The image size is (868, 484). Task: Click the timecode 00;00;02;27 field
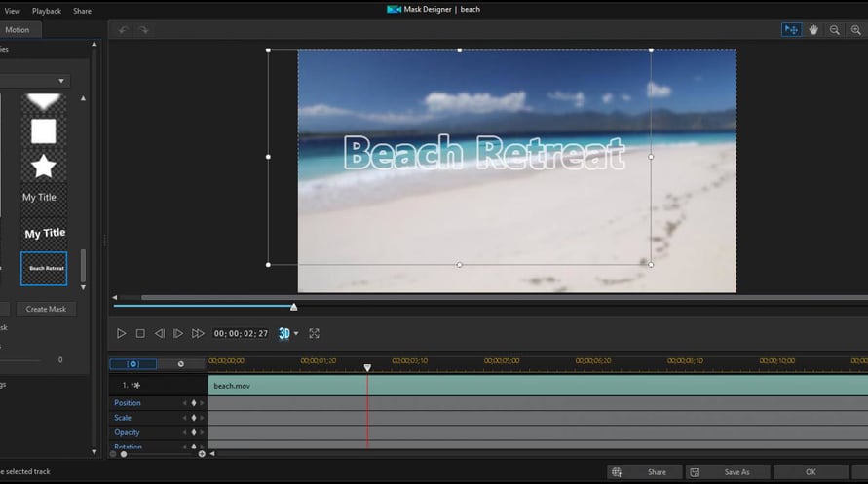[x=241, y=334]
